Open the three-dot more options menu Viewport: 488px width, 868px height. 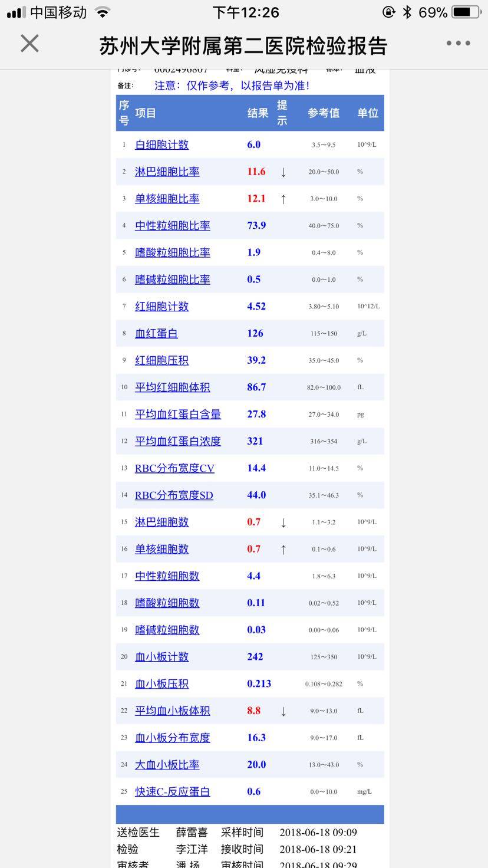pyautogui.click(x=457, y=44)
